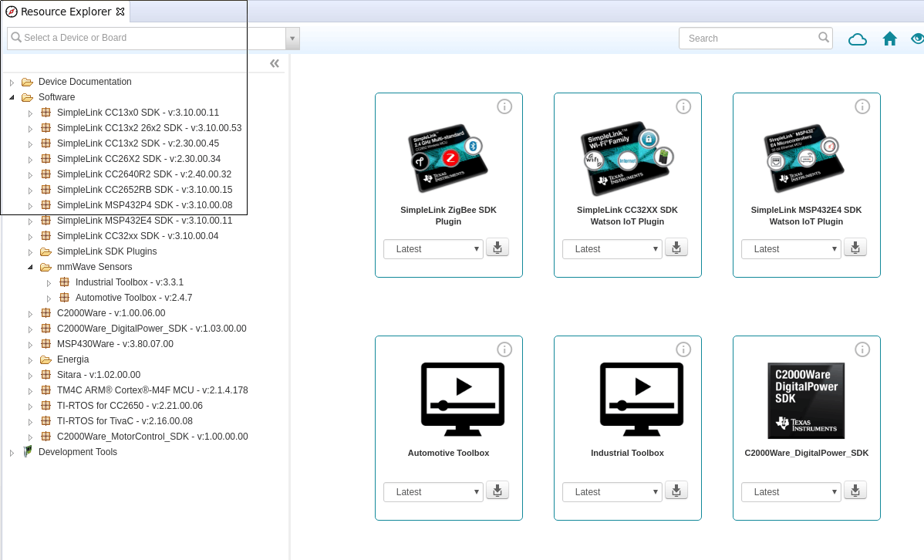Select TI-RTOS for CC2650 v:2.21.00.06
Screen dimensions: 924x560
click(130, 406)
